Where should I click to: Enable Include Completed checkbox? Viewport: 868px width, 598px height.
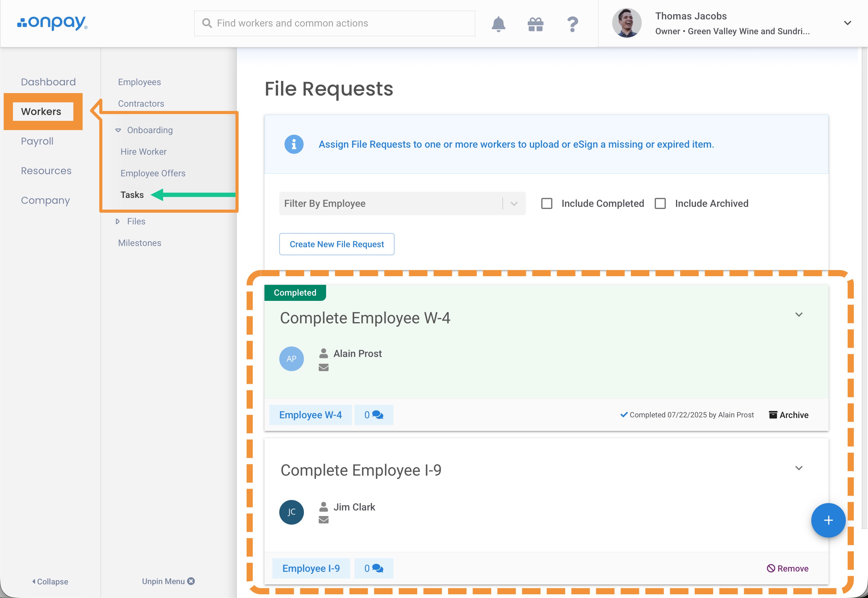[547, 203]
